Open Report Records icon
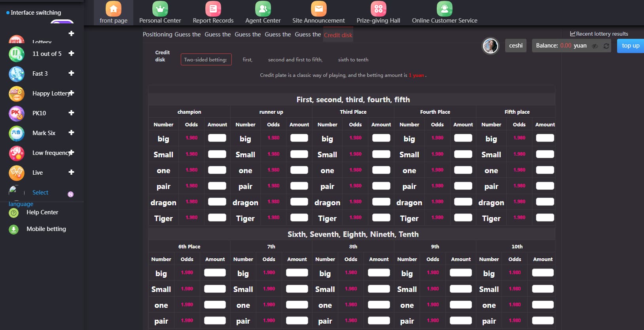 [213, 9]
